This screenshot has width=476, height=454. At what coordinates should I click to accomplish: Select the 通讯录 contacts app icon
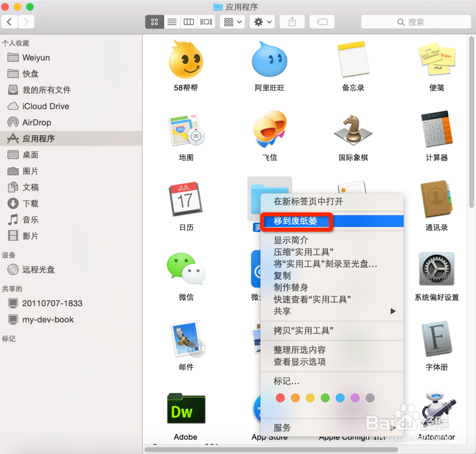436,199
